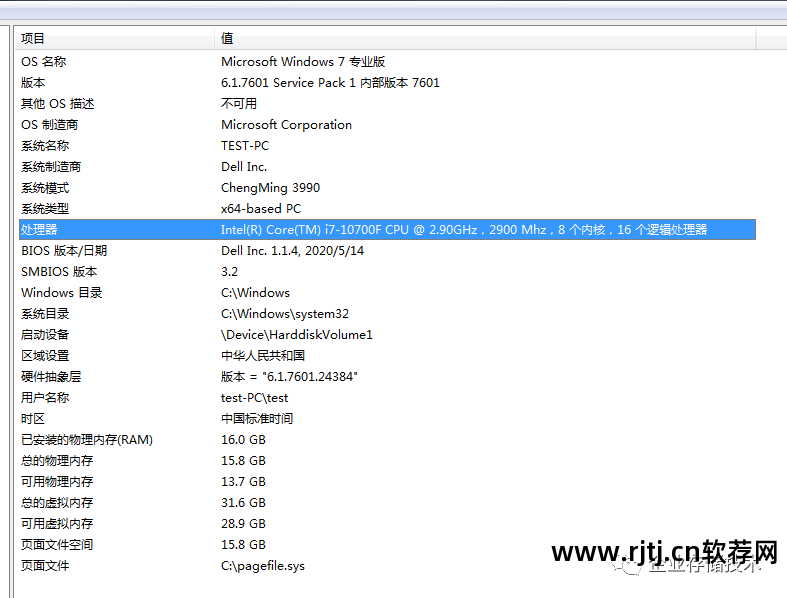The image size is (787, 598).
Task: Select the 页面文件 row label
Action: pos(45,566)
